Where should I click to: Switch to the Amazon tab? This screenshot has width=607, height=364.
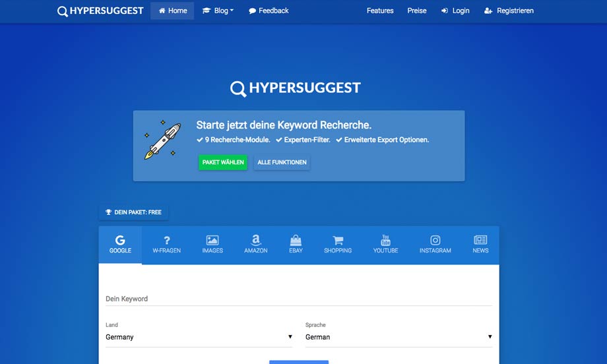[256, 245]
